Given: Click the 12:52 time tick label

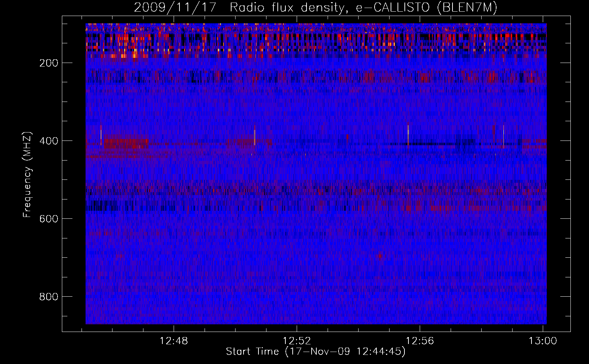Looking at the screenshot, I should point(297,341).
